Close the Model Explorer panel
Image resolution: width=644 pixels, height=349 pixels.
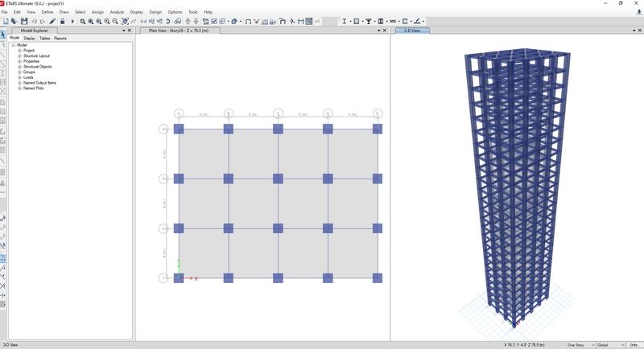pos(130,31)
